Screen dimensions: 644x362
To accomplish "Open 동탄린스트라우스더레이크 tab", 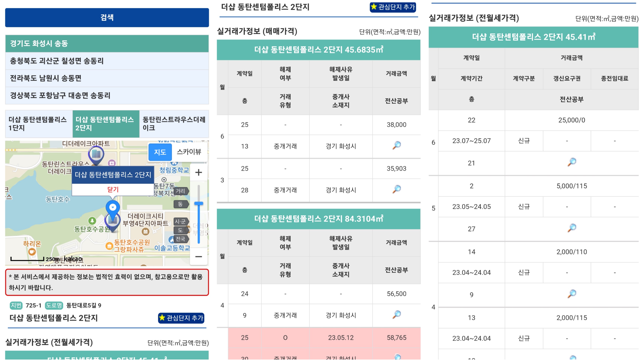I will pos(174,124).
